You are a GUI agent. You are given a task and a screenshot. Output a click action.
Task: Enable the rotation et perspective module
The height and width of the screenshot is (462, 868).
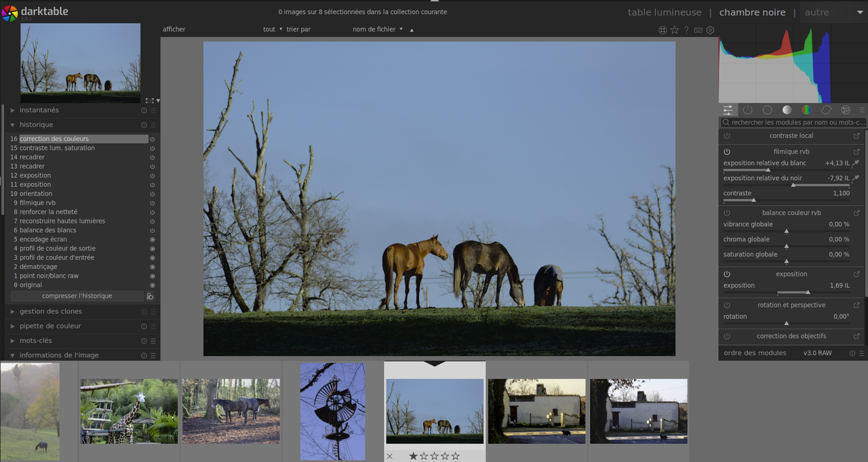pyautogui.click(x=727, y=305)
